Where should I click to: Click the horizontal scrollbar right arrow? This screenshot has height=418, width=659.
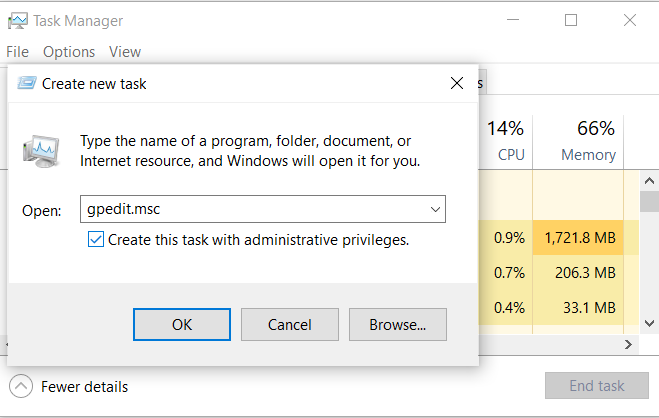pyautogui.click(x=628, y=344)
